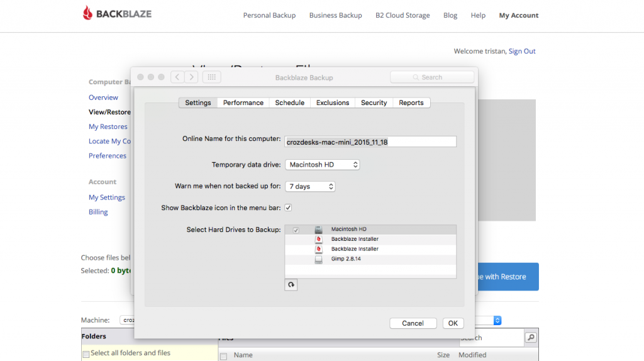The height and width of the screenshot is (361, 644).
Task: Click the Modified column header
Action: point(472,355)
